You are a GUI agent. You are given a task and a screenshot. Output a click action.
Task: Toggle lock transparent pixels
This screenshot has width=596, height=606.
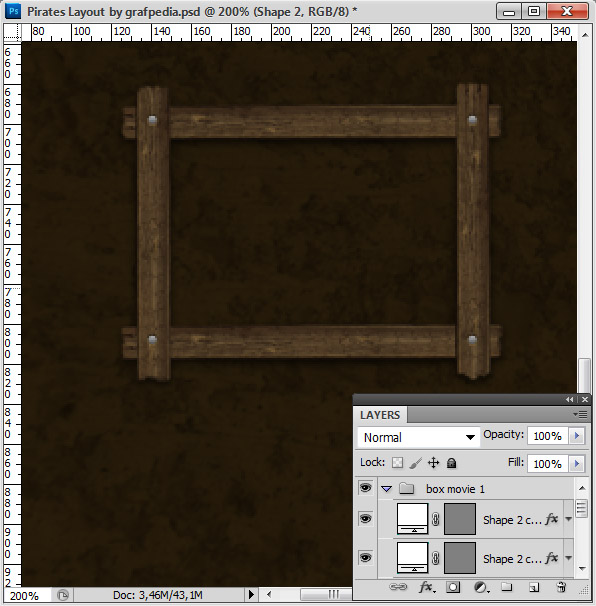397,463
